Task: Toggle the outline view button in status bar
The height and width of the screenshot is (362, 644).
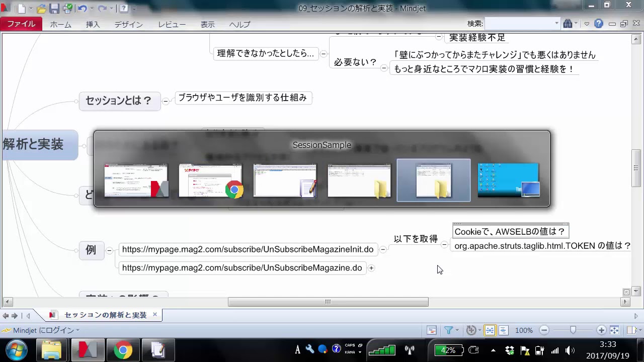Action: click(x=503, y=330)
